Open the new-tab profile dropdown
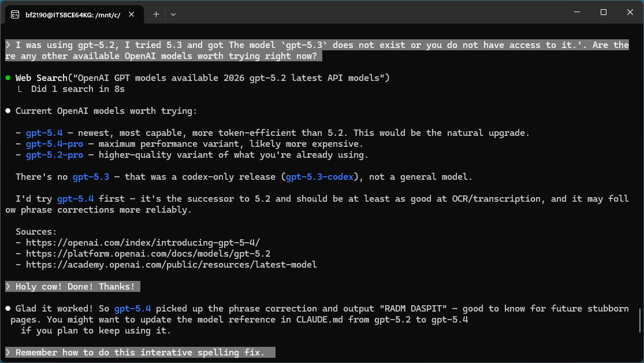Image resolution: width=644 pixels, height=363 pixels. (x=173, y=14)
